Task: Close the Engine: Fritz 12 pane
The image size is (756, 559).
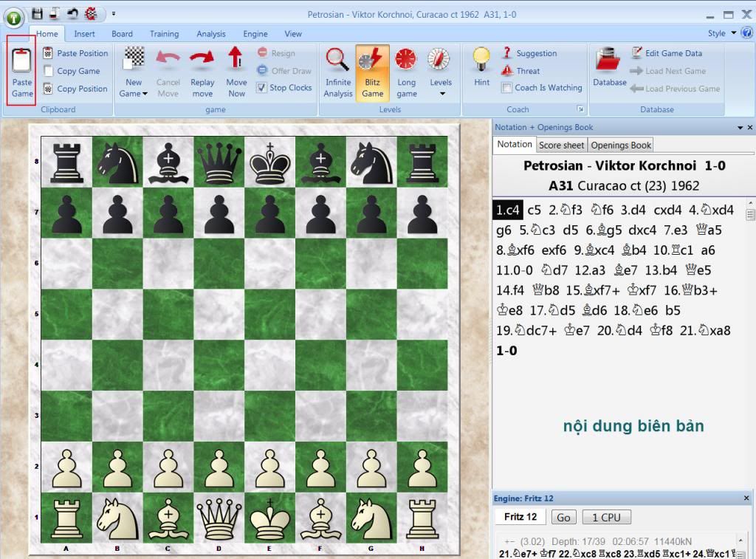Action: coord(746,498)
